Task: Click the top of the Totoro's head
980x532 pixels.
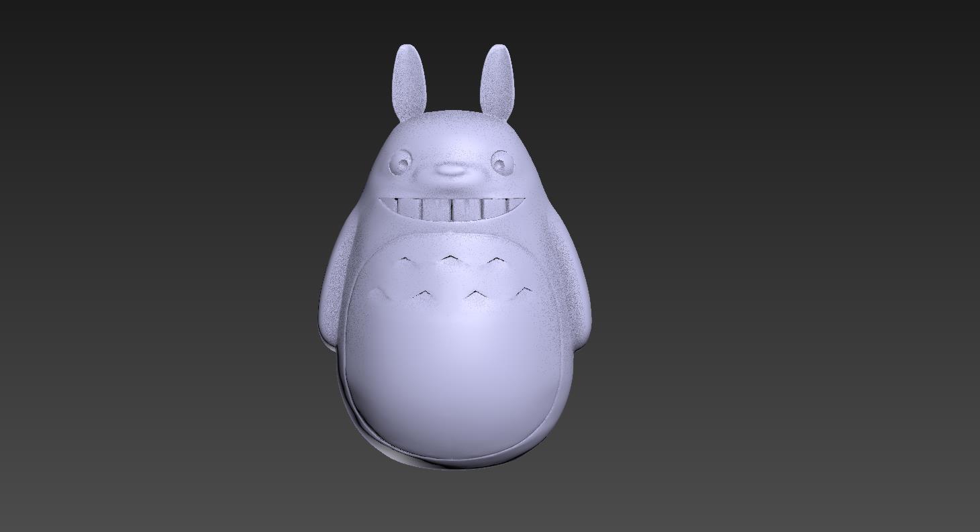Action: tap(450, 117)
